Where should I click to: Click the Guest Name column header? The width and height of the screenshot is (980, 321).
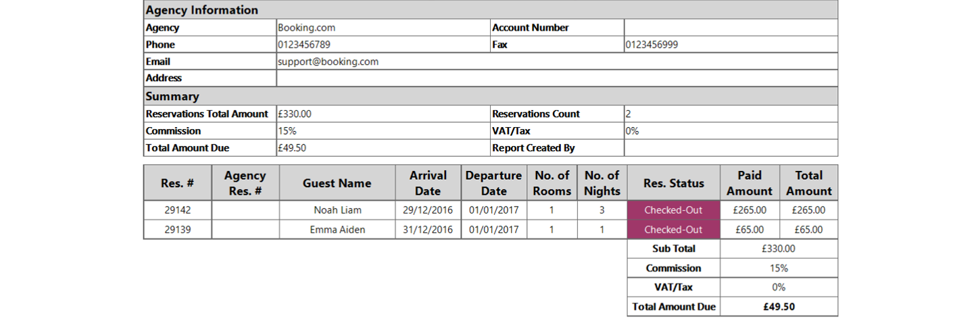click(337, 183)
